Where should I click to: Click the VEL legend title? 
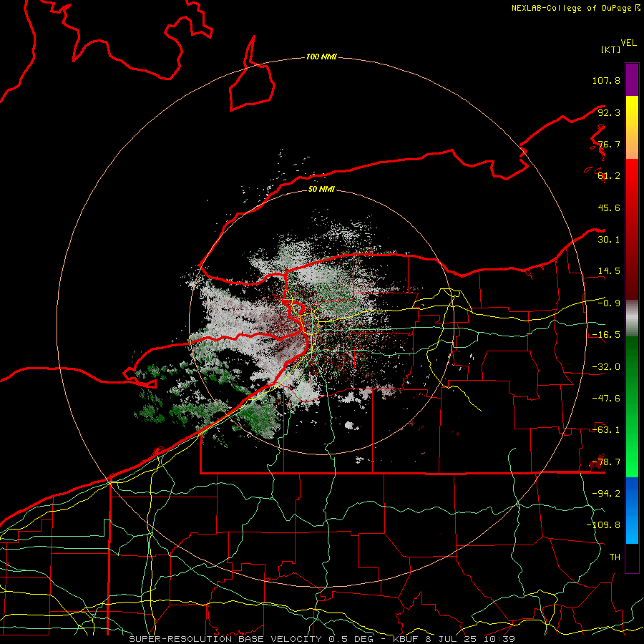pos(629,43)
